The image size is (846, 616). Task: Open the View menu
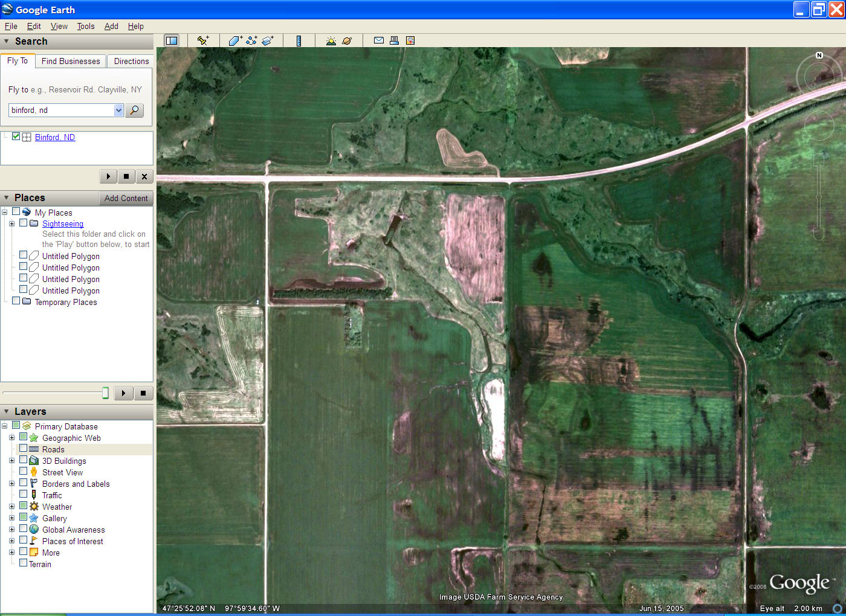59,26
